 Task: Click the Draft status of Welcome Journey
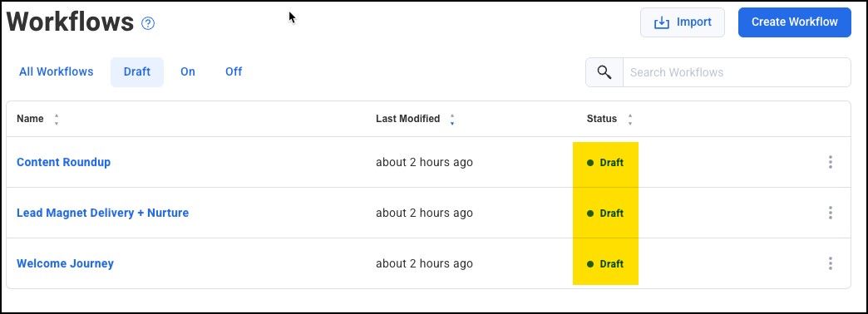[605, 264]
